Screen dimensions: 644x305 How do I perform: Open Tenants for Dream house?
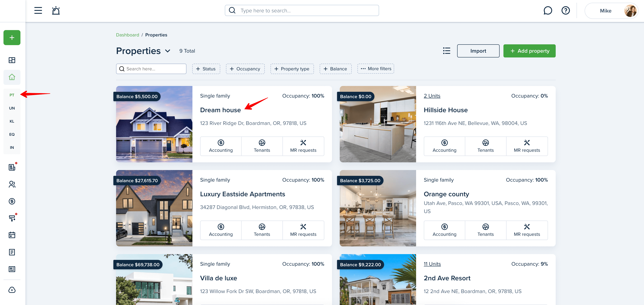[262, 146]
